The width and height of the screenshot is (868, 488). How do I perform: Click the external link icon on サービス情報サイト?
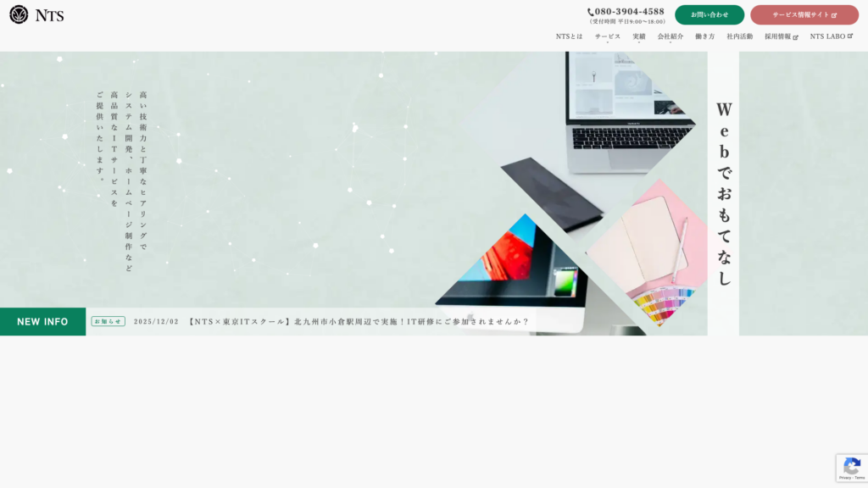click(x=834, y=15)
